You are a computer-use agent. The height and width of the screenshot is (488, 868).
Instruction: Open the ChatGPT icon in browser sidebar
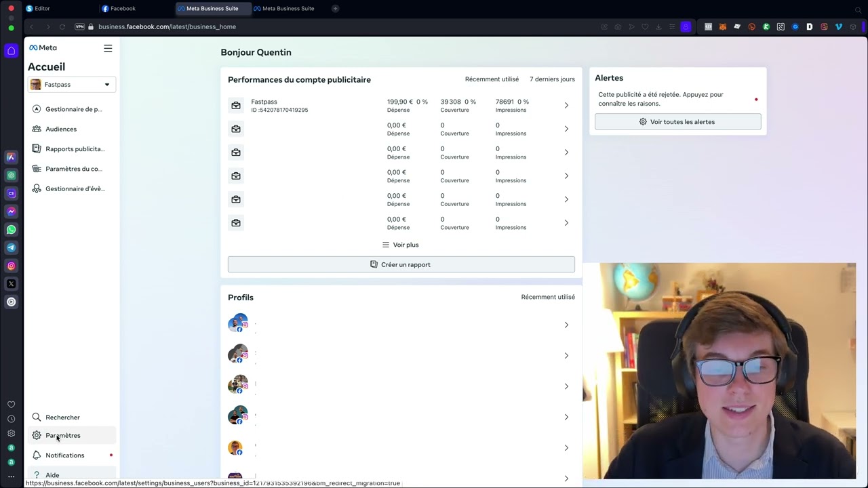11,176
